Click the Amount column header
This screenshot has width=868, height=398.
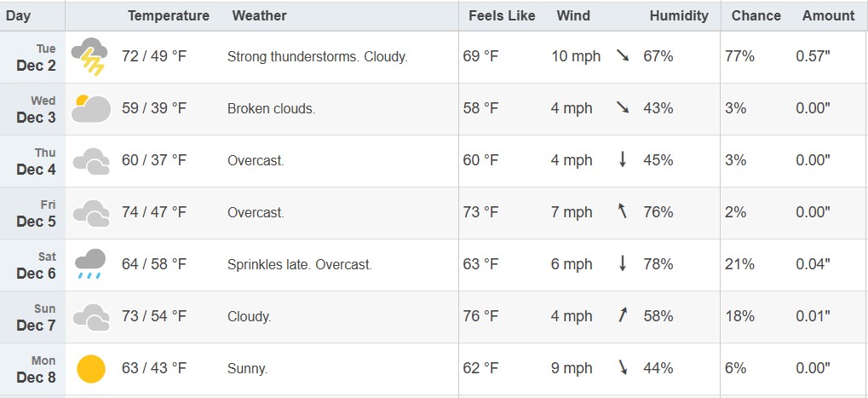pos(828,15)
